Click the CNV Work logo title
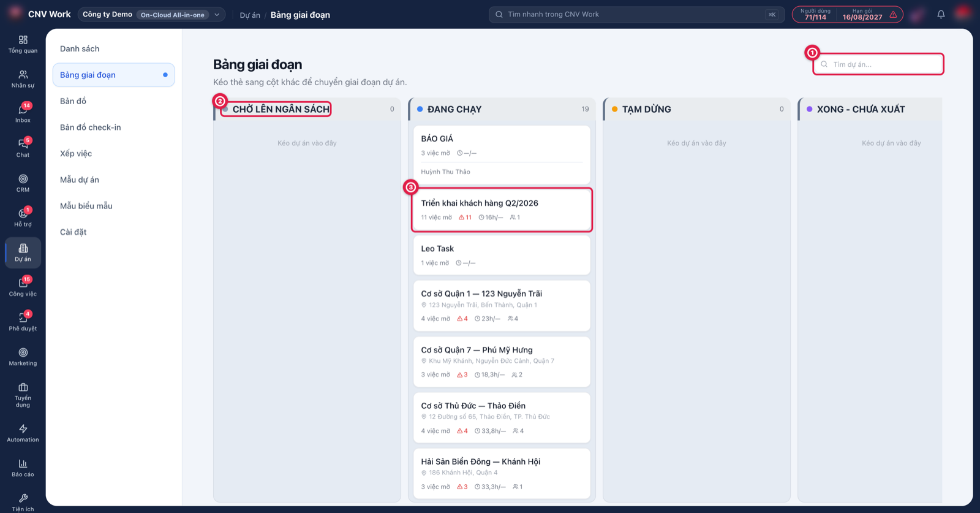 (49, 14)
